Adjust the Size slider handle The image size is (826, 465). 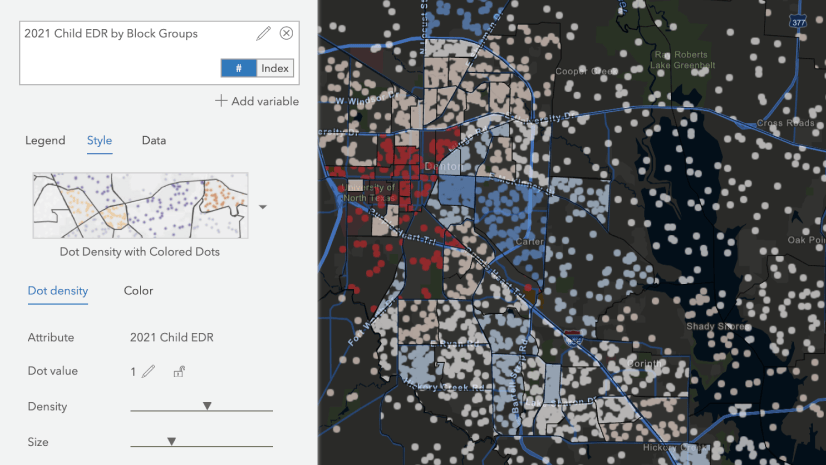coord(171,441)
